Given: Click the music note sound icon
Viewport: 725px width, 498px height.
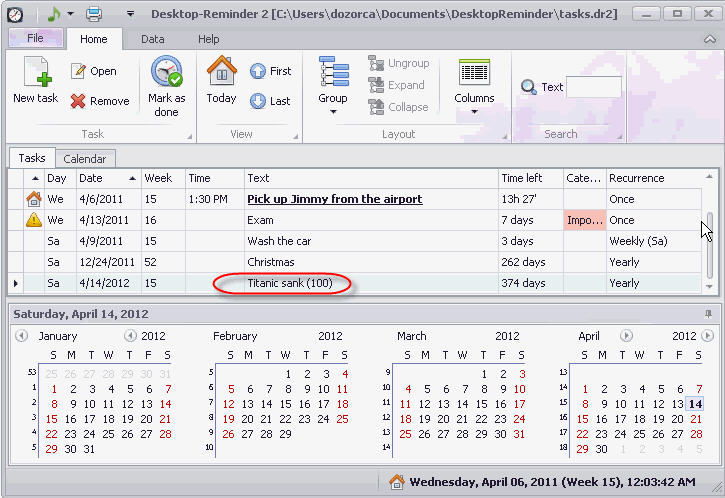Looking at the screenshot, I should click(54, 14).
